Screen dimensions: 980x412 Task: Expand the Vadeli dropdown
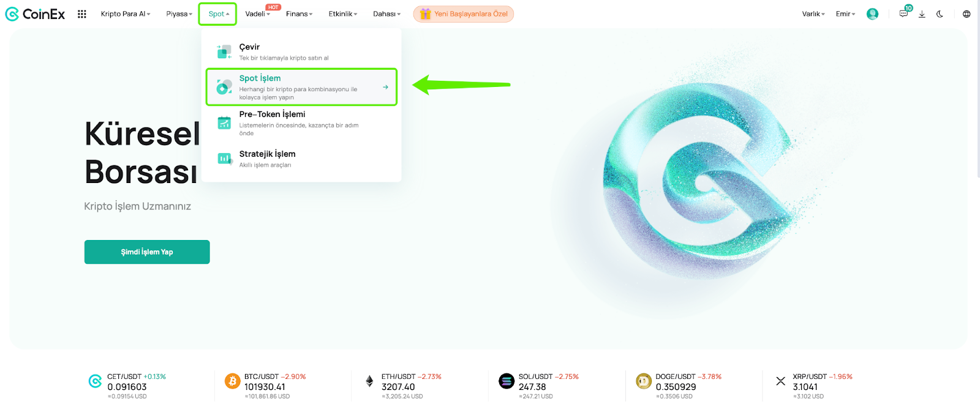point(257,14)
